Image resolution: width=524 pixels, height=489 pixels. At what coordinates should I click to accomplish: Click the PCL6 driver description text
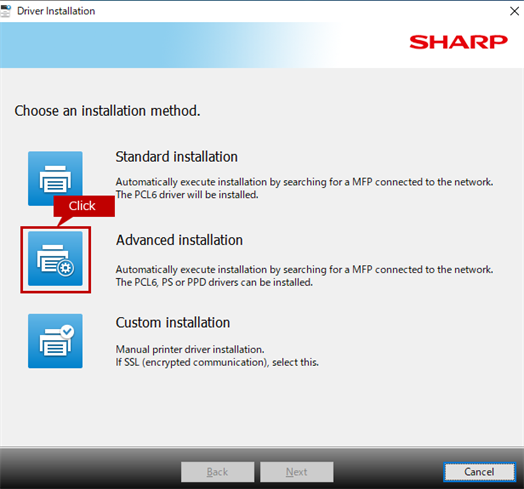click(187, 195)
